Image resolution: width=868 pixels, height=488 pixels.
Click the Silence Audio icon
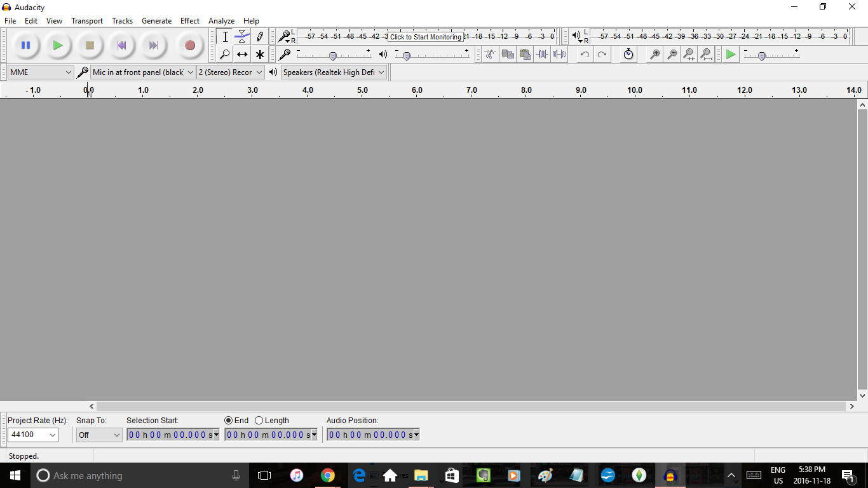coord(559,55)
